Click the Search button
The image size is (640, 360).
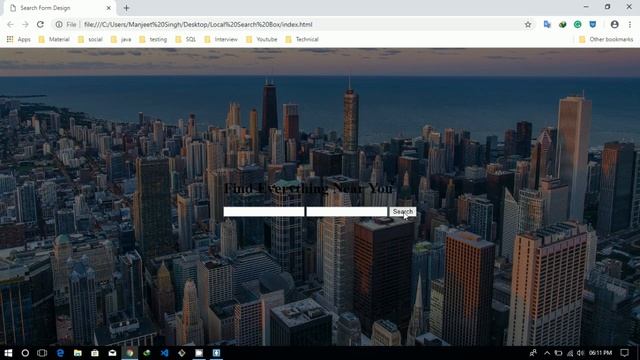(402, 211)
